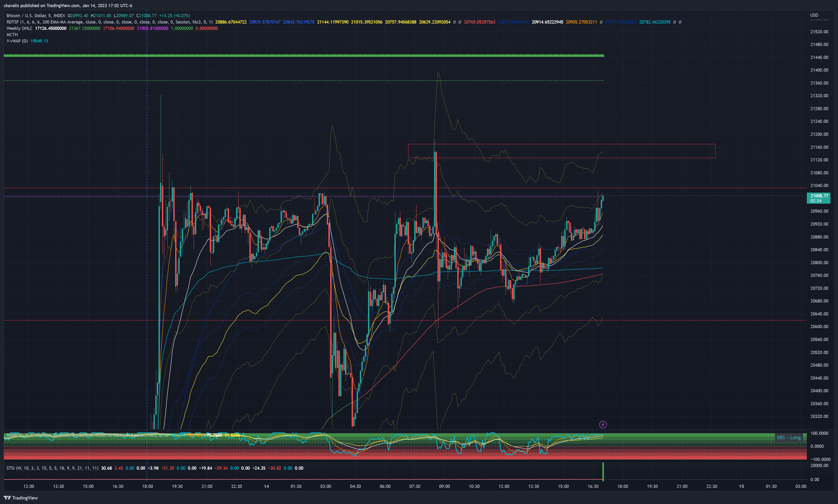Screen dimensions: 838x504
Task: Click the 100.0000 scale label in RDMB pane
Action: (x=819, y=433)
